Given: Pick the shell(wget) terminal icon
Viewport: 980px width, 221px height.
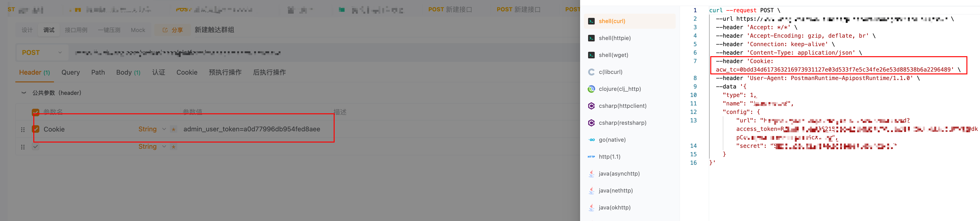Looking at the screenshot, I should pos(591,55).
